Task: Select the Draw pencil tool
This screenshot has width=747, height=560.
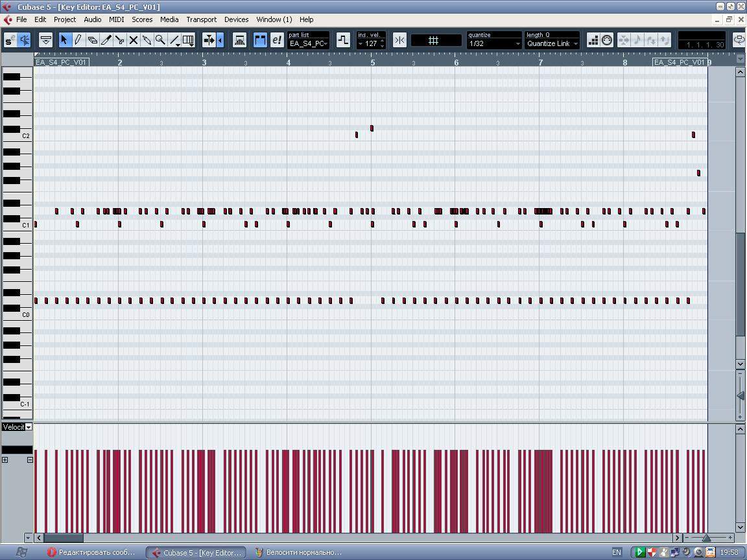Action: click(x=78, y=40)
